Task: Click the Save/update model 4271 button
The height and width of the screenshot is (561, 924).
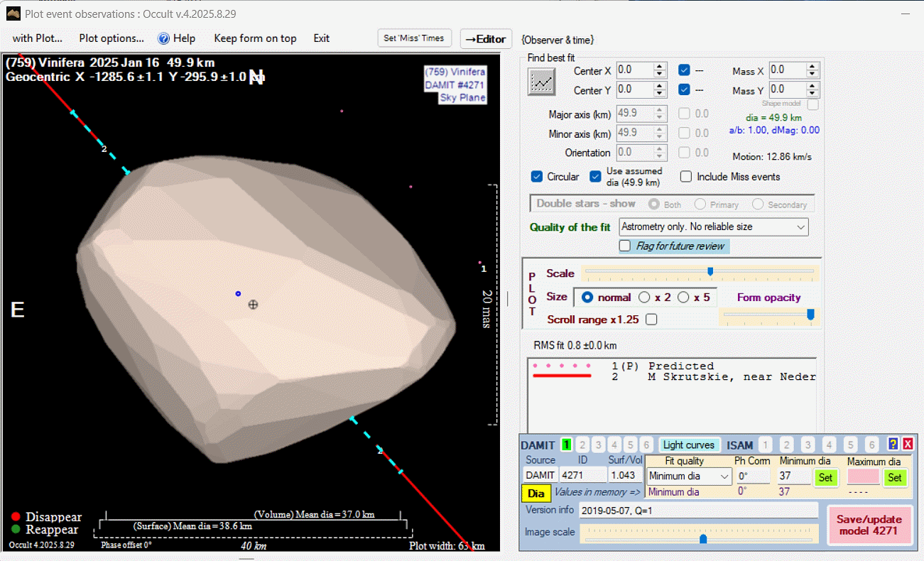Action: [869, 525]
